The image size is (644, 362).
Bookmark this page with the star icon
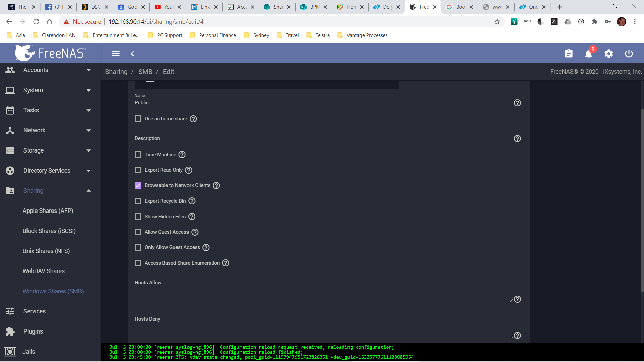tap(497, 22)
